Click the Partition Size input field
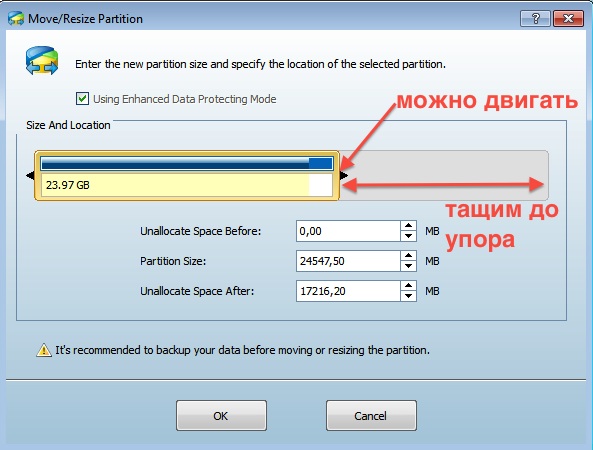This screenshot has height=450, width=593. click(x=348, y=261)
